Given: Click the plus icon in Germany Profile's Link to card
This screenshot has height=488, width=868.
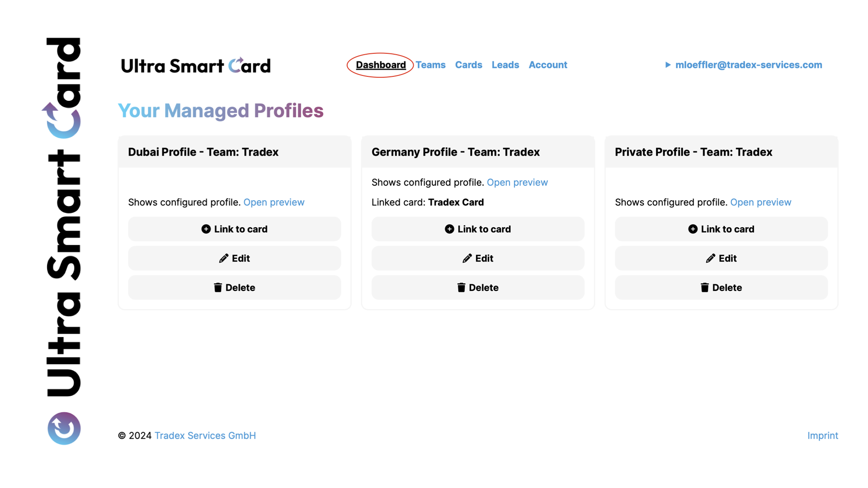Looking at the screenshot, I should pyautogui.click(x=449, y=229).
